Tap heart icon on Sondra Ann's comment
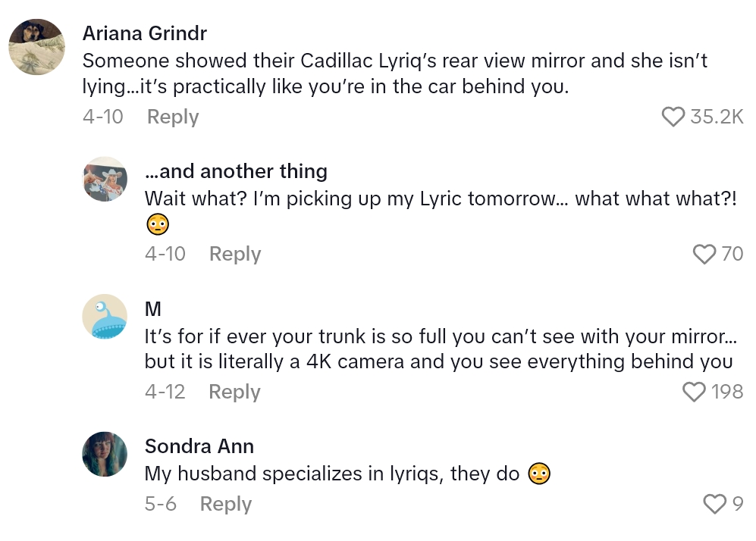 coord(714,504)
